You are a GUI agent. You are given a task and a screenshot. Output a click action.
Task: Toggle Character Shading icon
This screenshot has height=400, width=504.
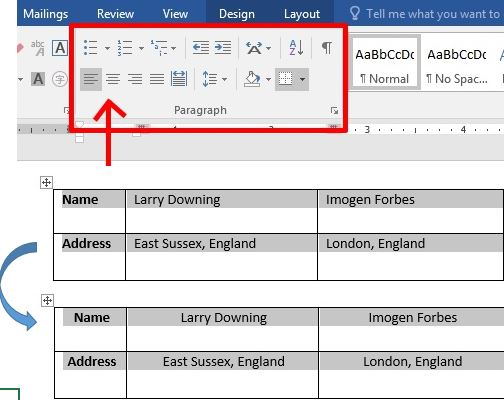coord(38,79)
